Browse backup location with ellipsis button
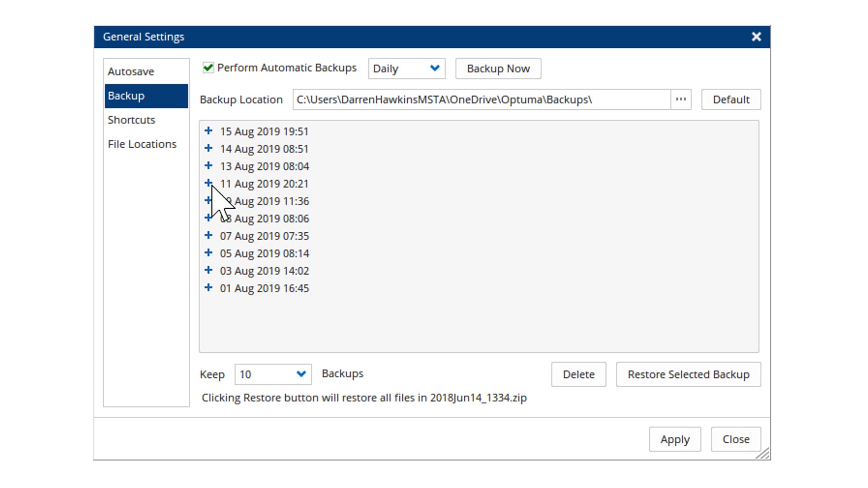 [681, 99]
